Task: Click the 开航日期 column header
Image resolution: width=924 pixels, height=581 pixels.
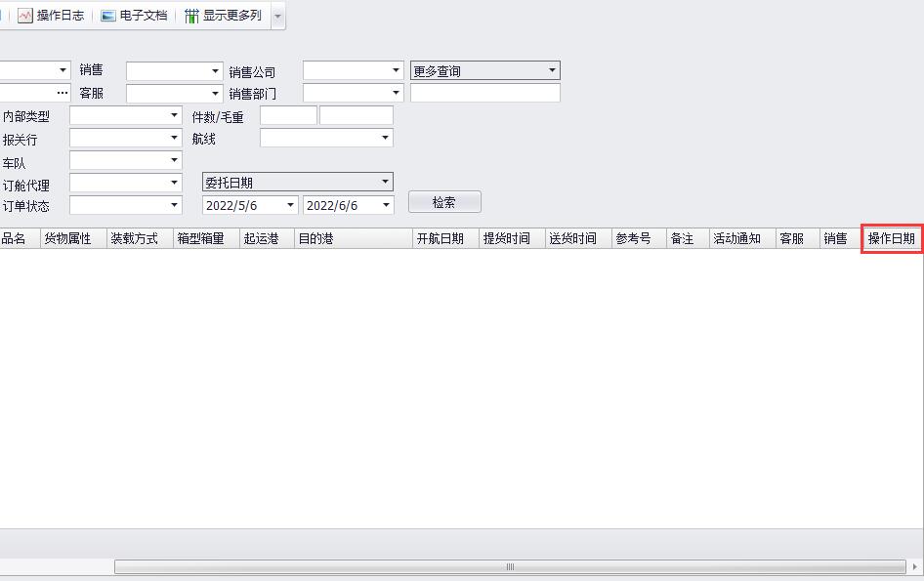Action: (440, 239)
